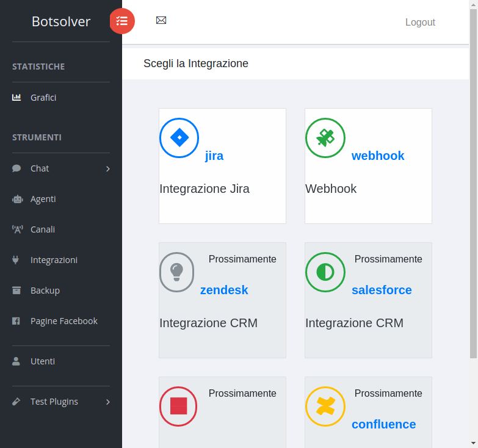Open Backup in the sidebar

45,291
